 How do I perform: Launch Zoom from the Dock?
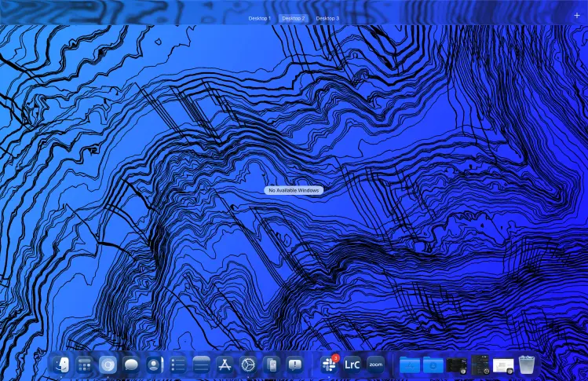[x=376, y=365]
